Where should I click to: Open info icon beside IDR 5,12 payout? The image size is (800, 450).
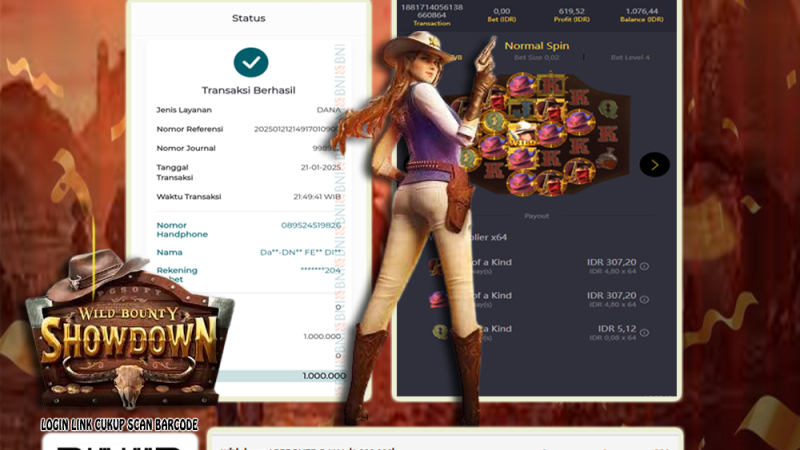[644, 333]
